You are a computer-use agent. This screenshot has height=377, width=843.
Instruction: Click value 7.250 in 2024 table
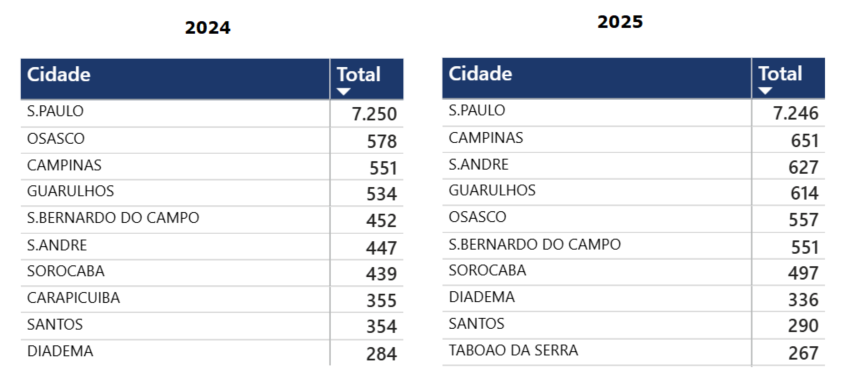tap(375, 114)
